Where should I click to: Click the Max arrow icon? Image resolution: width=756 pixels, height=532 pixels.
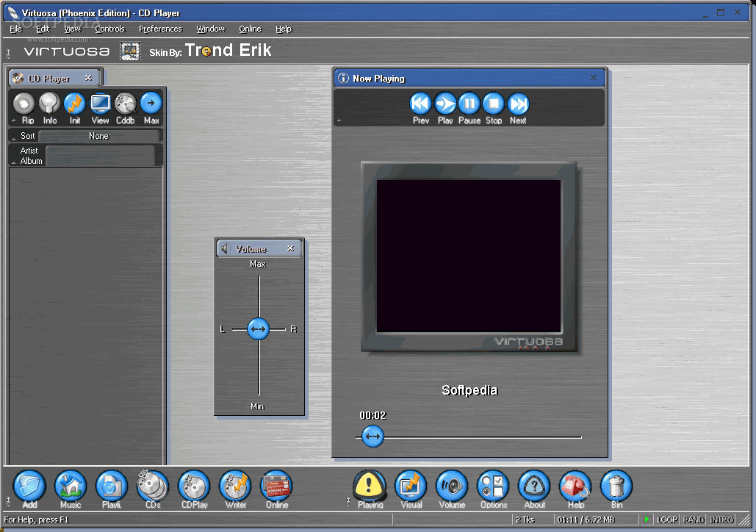[x=151, y=103]
